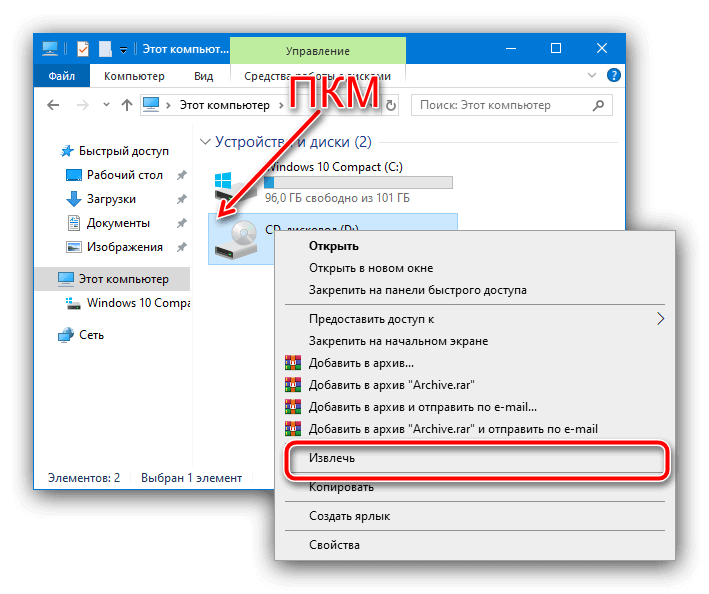Select the Управление contextual tab

pyautogui.click(x=318, y=51)
